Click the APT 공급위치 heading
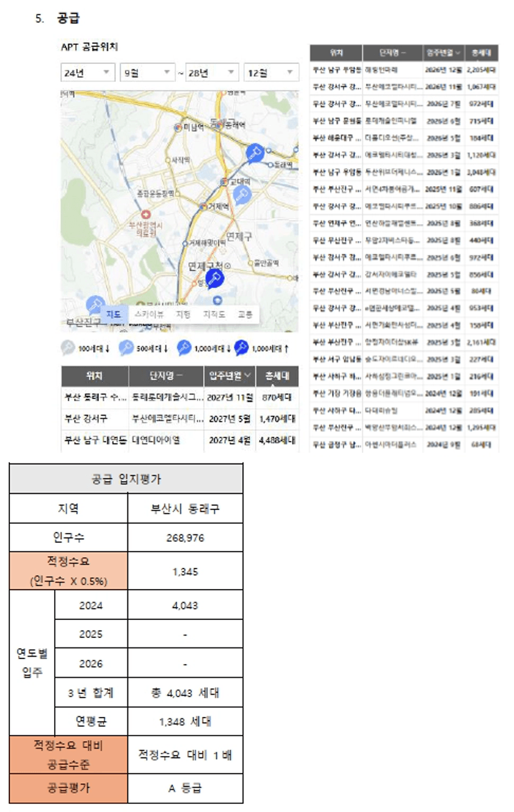This screenshot has width=514, height=812. click(x=89, y=47)
